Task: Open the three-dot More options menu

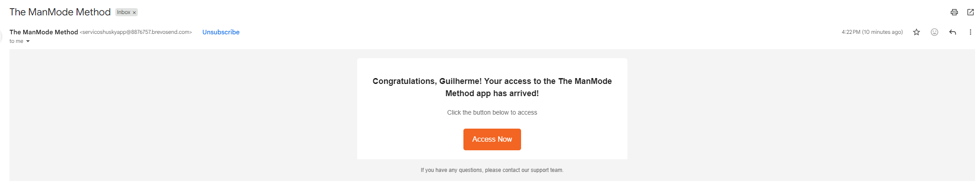Action: (970, 32)
